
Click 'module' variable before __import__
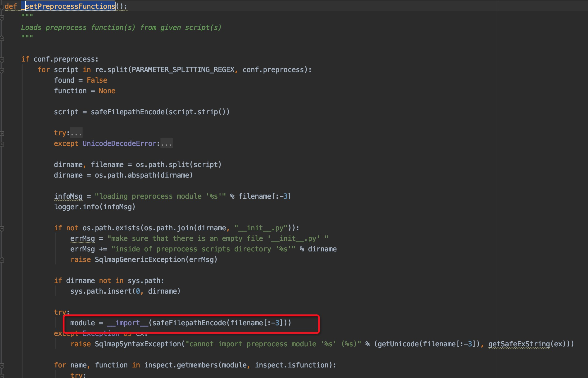83,323
